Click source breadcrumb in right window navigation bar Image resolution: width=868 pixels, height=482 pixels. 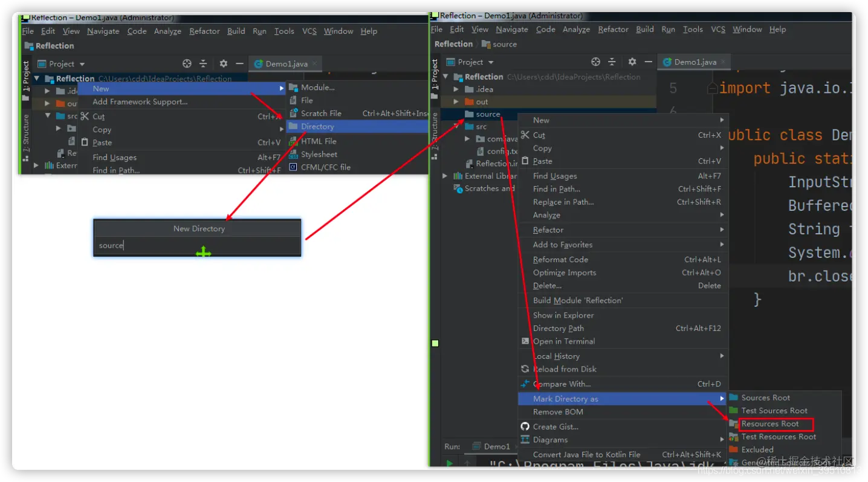pos(499,44)
